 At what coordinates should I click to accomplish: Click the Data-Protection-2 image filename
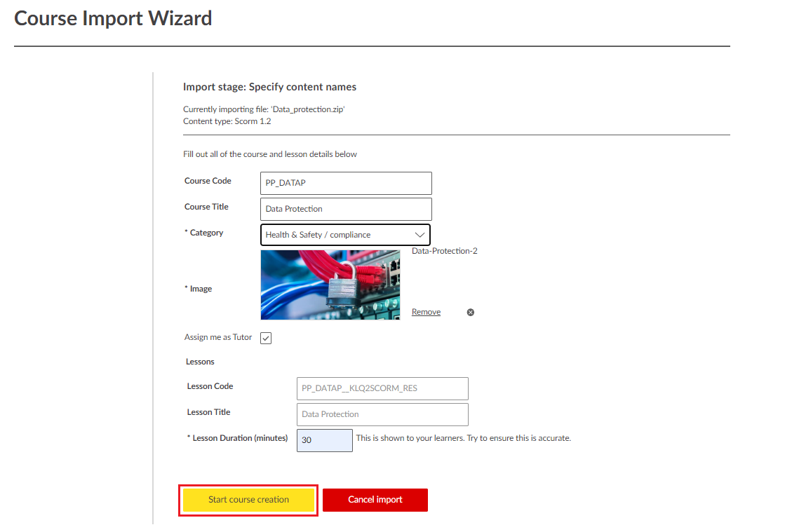pyautogui.click(x=444, y=251)
